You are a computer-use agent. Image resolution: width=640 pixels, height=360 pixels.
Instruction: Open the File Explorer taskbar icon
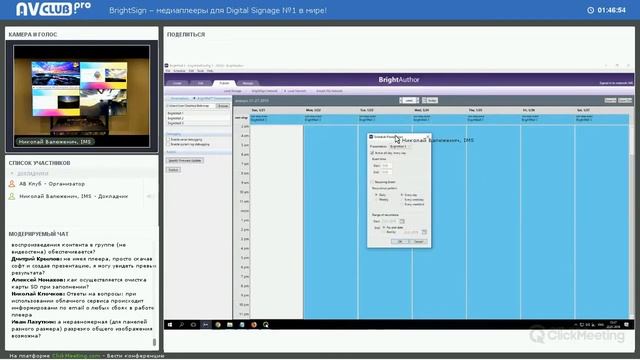[x=230, y=325]
